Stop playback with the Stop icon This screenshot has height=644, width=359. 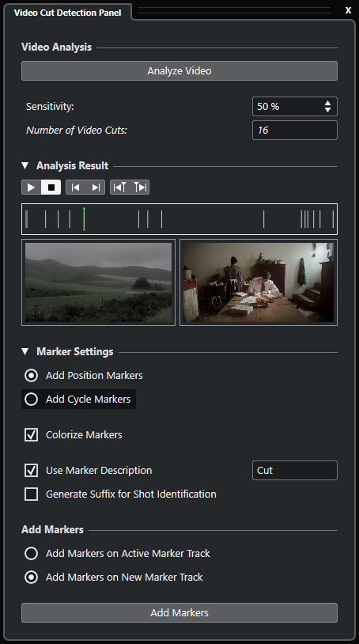click(51, 188)
